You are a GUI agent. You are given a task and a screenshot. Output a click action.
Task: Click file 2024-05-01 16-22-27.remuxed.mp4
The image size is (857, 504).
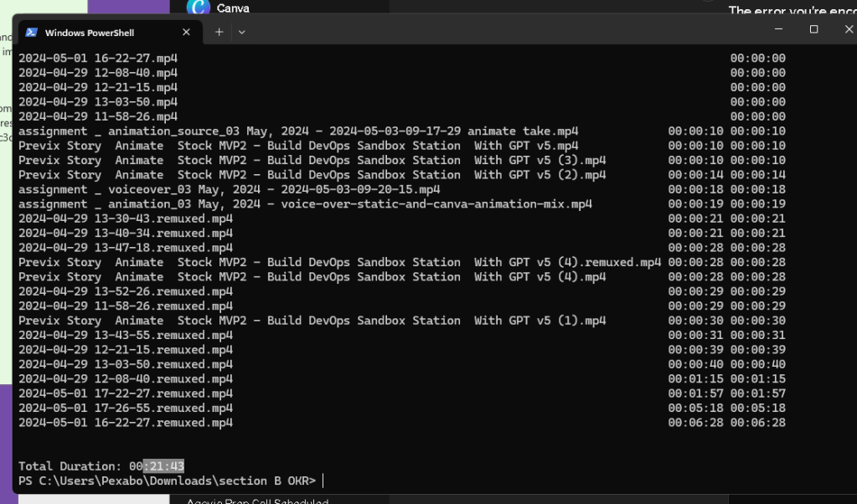coord(126,423)
